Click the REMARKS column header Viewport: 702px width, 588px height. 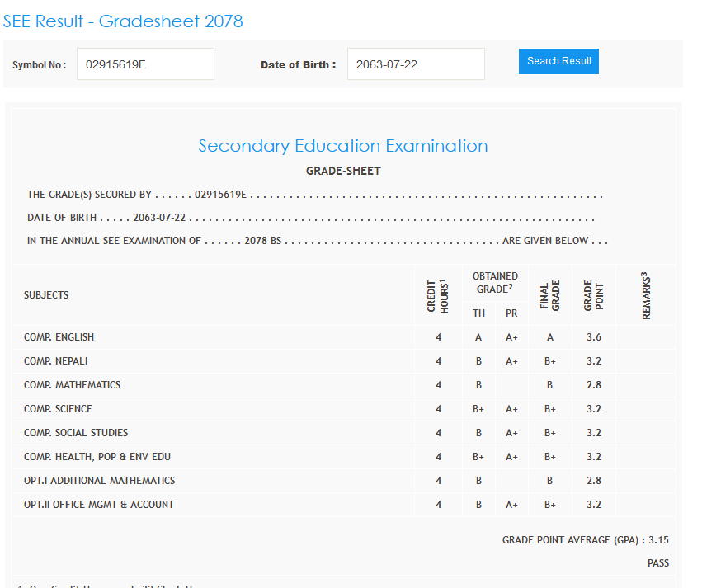point(646,295)
